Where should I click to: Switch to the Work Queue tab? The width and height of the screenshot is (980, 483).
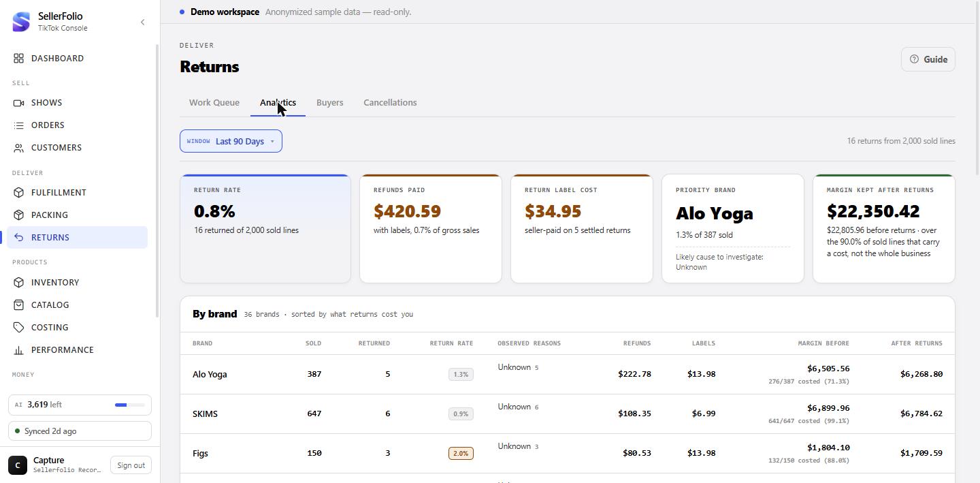[214, 103]
